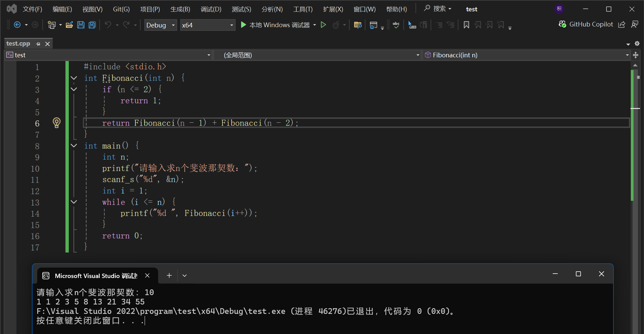Viewport: 644px width, 334px height.
Task: Click the send feedback person icon
Action: (x=635, y=24)
